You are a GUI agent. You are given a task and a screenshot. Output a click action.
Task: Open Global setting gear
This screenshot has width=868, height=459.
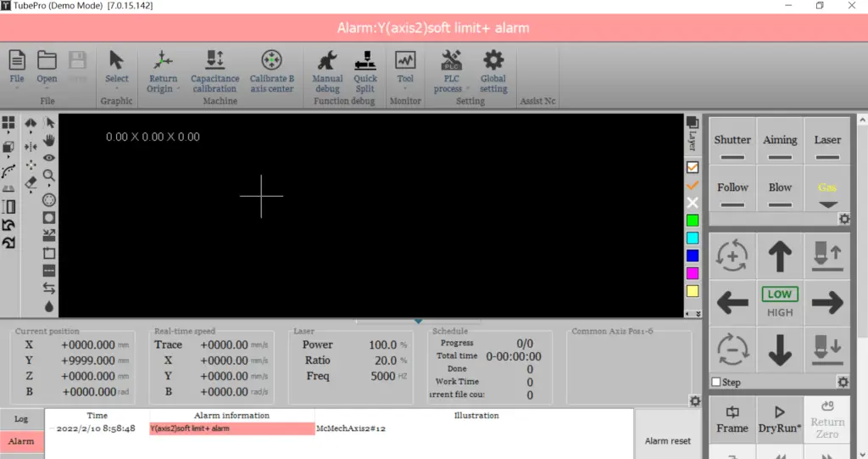(492, 70)
